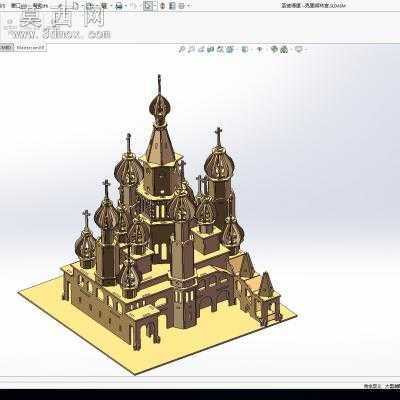Viewport: 400px width, 400px height.
Task: Open Display Style options
Action: point(244,50)
